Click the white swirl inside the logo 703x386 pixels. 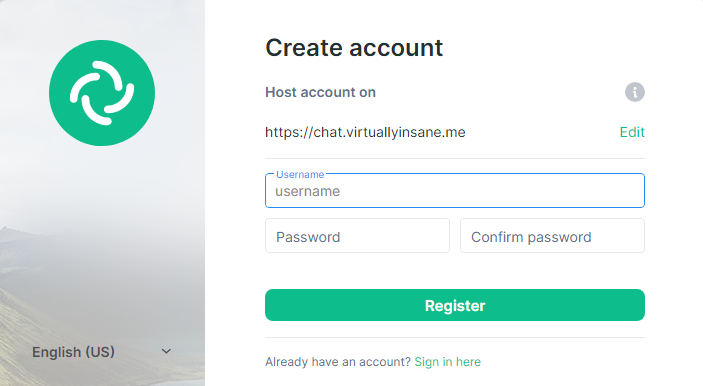[102, 93]
